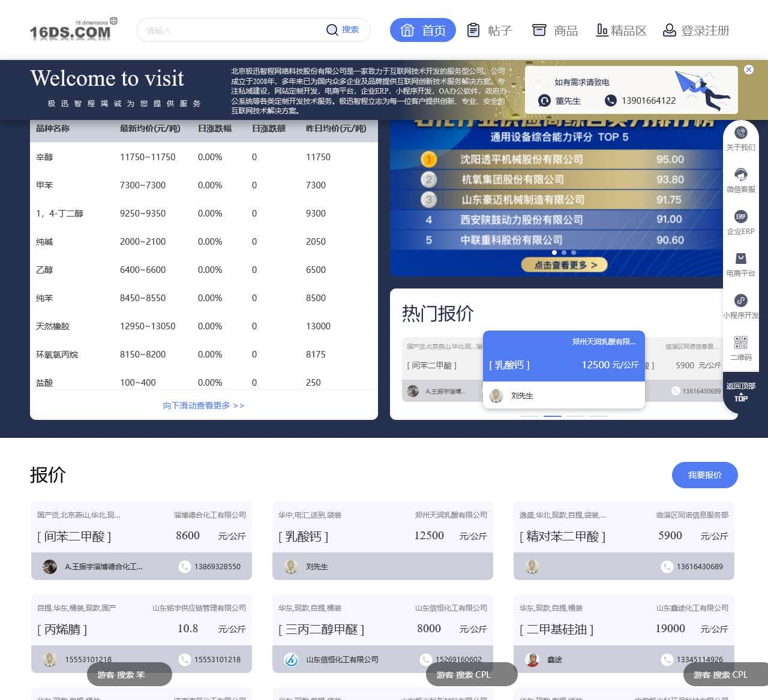
Task: Click 返回顶部 TOP to scroll up
Action: tap(741, 391)
